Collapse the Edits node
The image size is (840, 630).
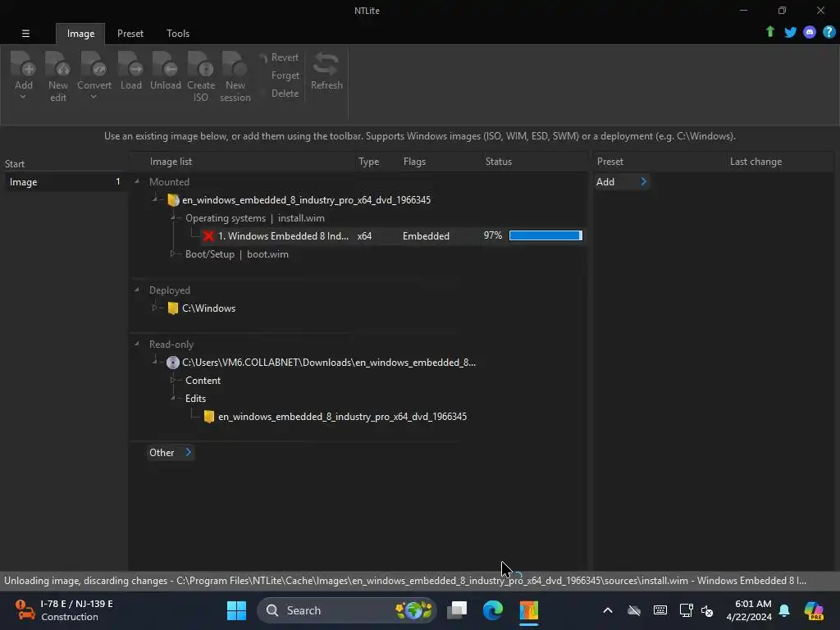pos(173,399)
